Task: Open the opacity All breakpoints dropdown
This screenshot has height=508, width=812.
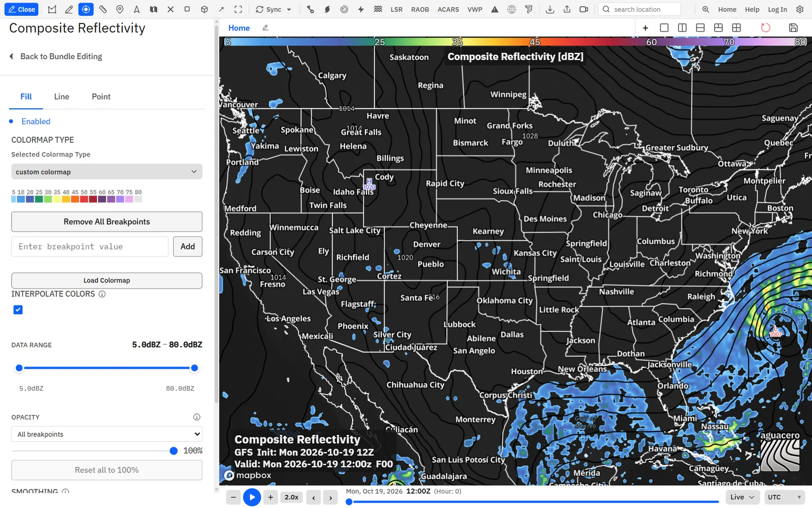Action: pos(107,434)
